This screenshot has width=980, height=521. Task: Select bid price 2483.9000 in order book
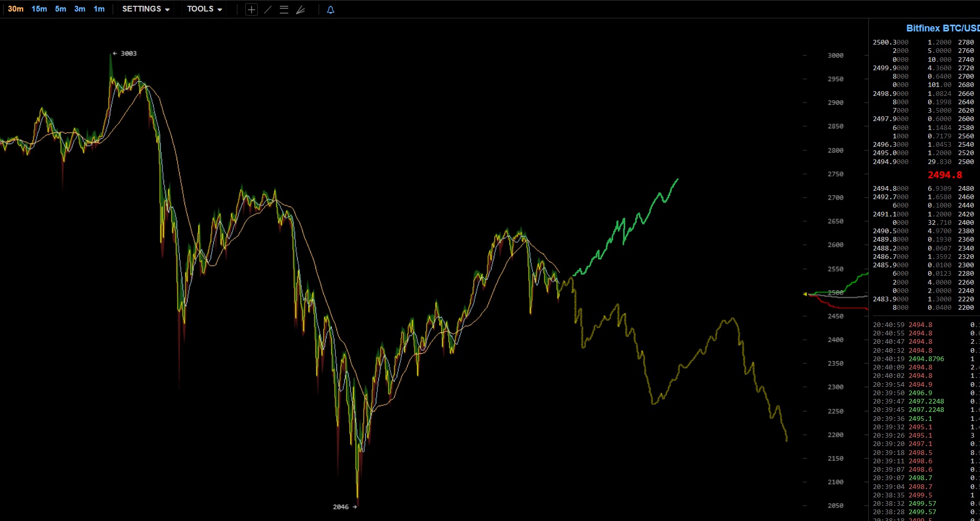tap(890, 299)
